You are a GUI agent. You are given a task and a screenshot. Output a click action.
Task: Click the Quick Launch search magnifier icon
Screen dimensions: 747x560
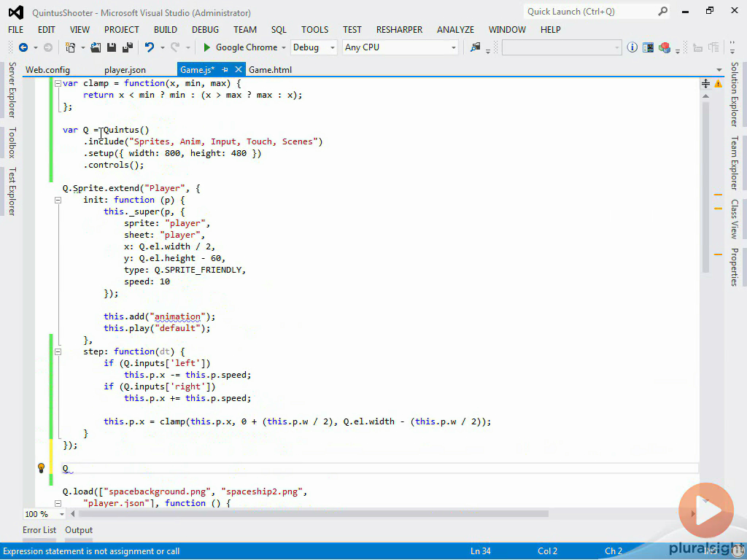click(x=662, y=12)
